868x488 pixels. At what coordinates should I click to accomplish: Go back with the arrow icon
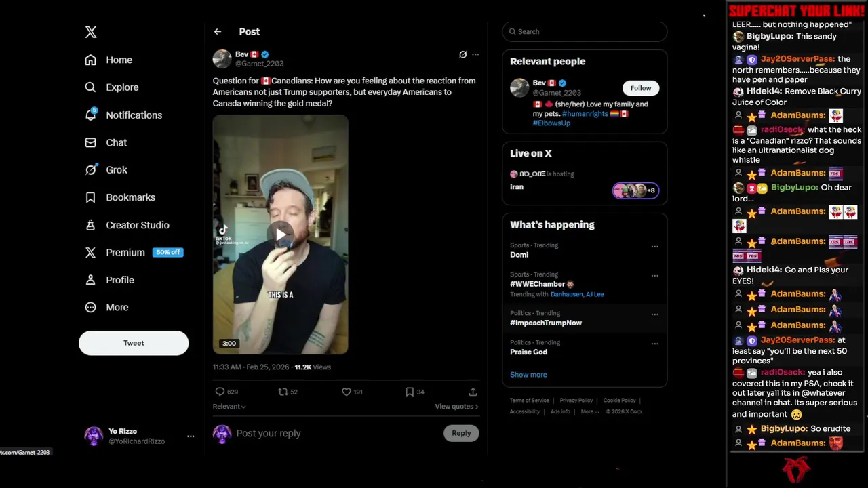point(217,32)
